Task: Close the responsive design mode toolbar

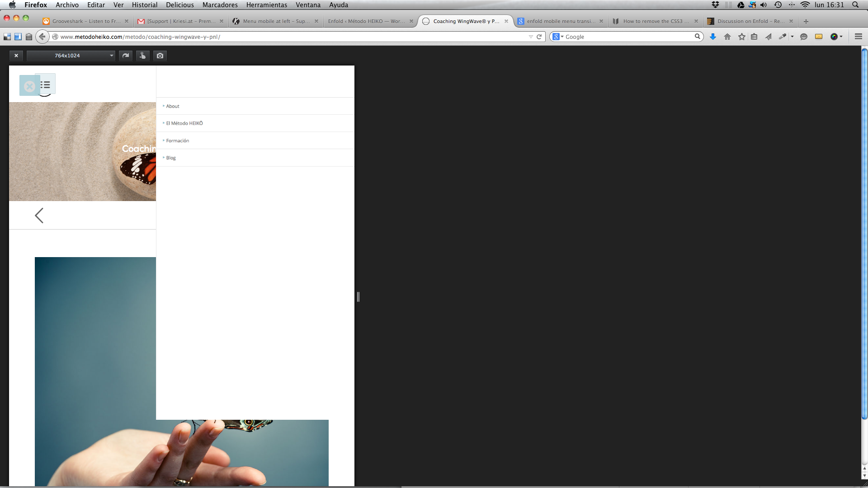Action: [16, 56]
